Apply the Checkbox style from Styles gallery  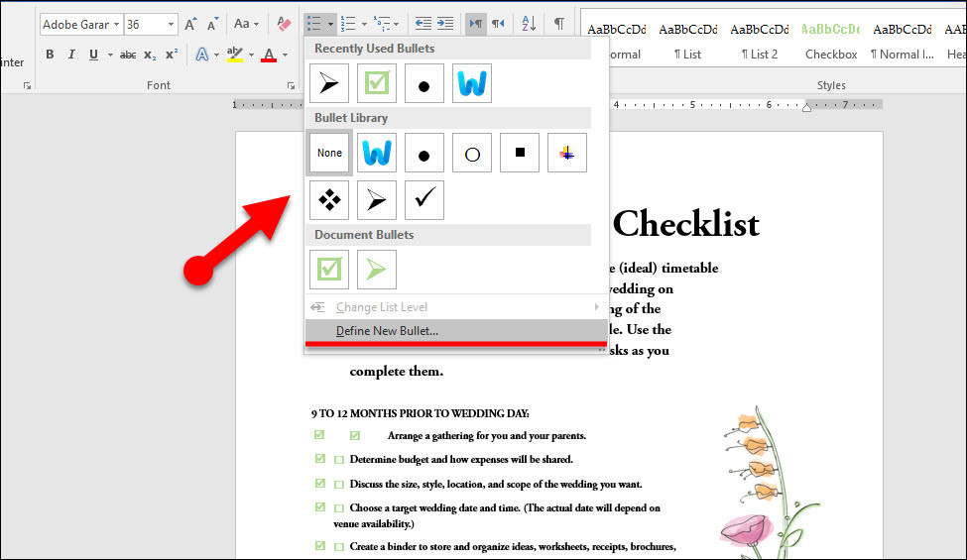click(831, 42)
